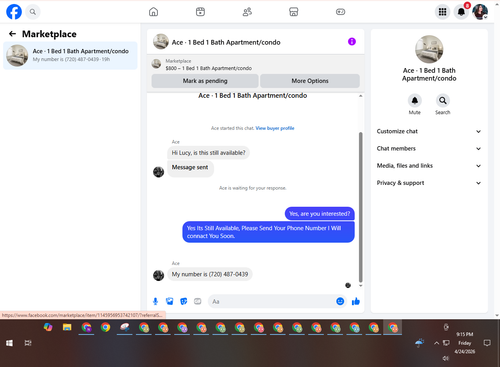Image resolution: width=500 pixels, height=367 pixels.
Task: Open the Marketplace storefront icon in top bar
Action: [294, 12]
